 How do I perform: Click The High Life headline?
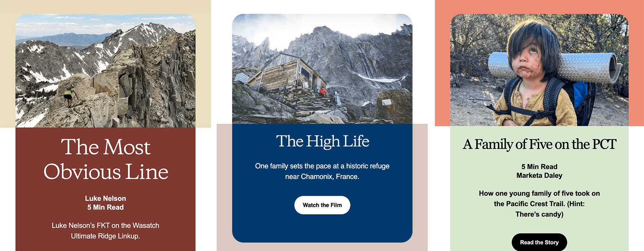(322, 141)
